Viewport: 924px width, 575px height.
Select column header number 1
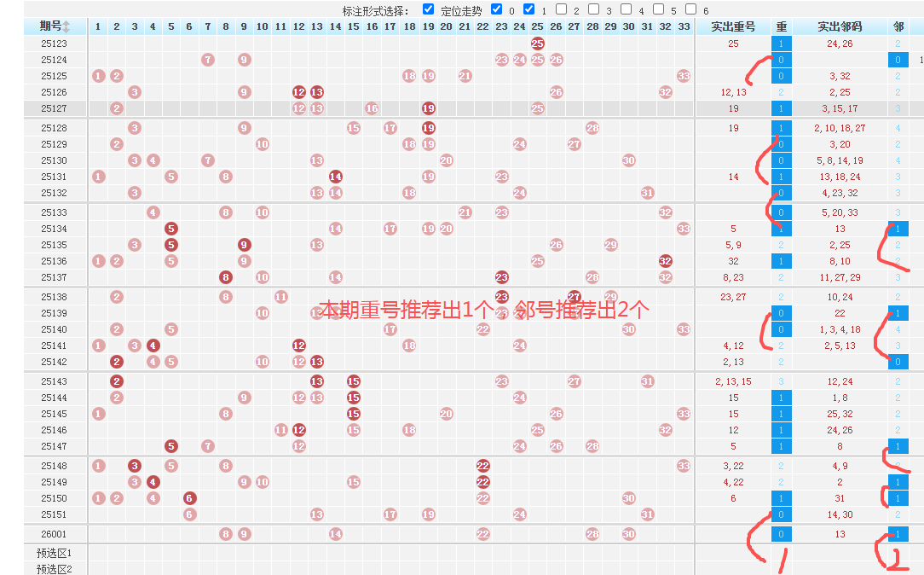(x=98, y=26)
